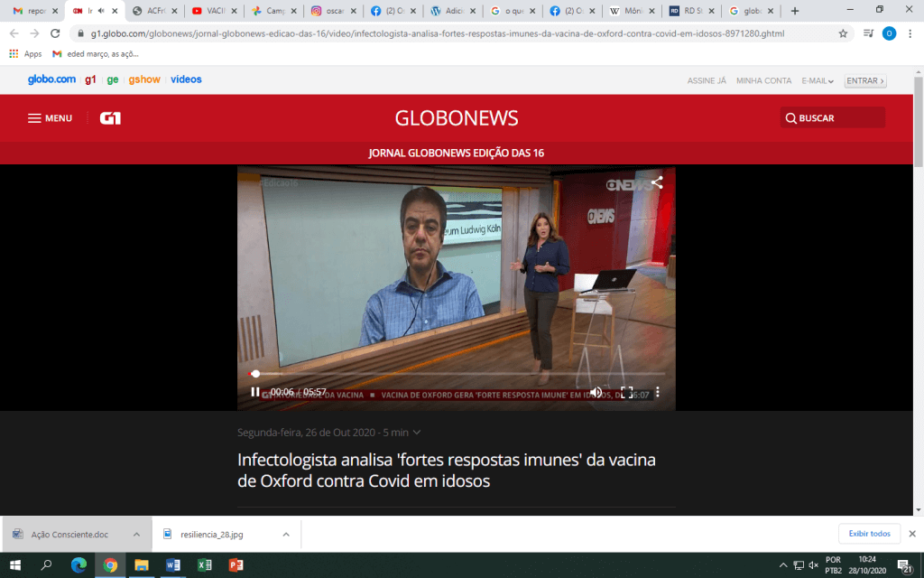Expand the video date details chevron

point(417,433)
